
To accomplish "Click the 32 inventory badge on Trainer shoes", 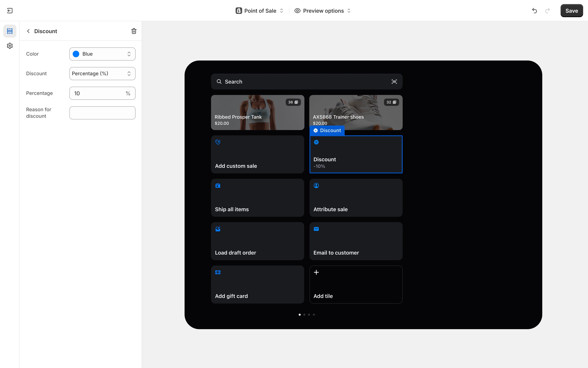I will (391, 102).
